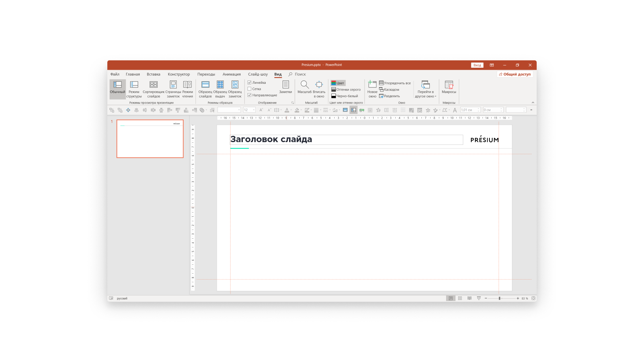644x362 pixels.
Task: Open the font size dropdown
Action: coord(254,110)
